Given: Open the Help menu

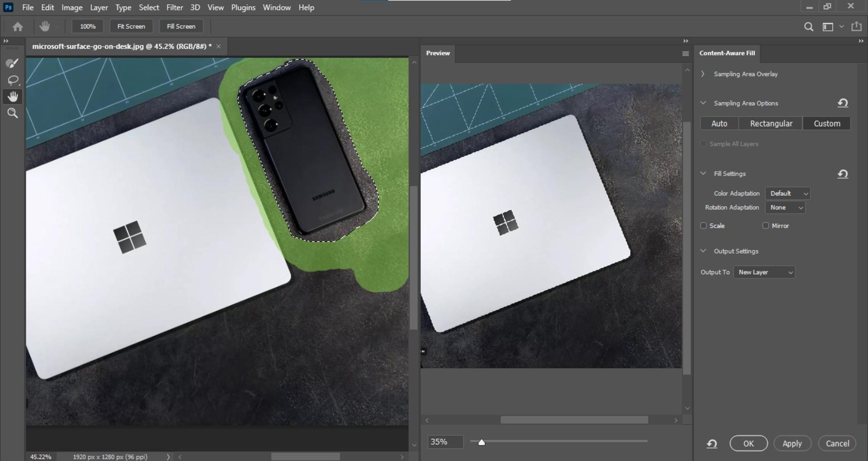Looking at the screenshot, I should click(306, 7).
